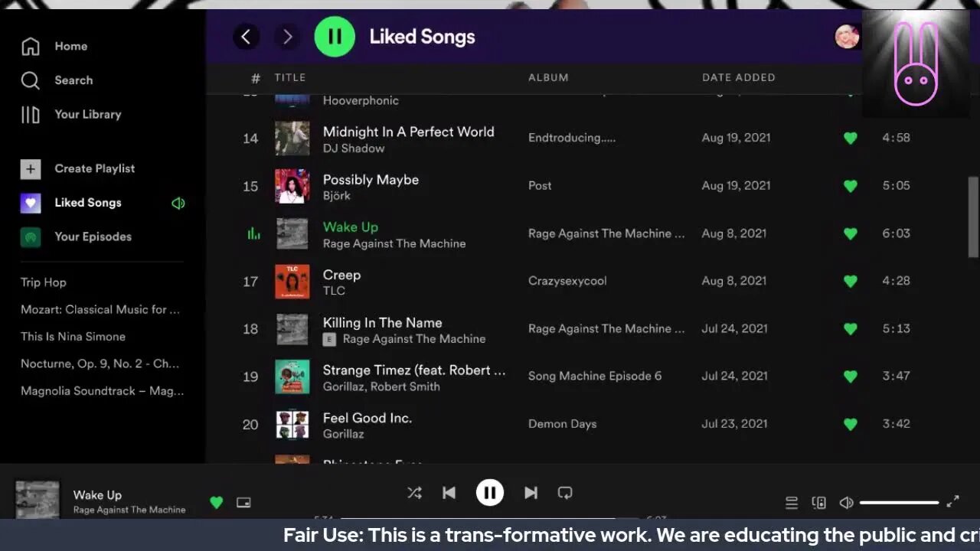This screenshot has height=551, width=980.
Task: Open the play queue
Action: (792, 503)
